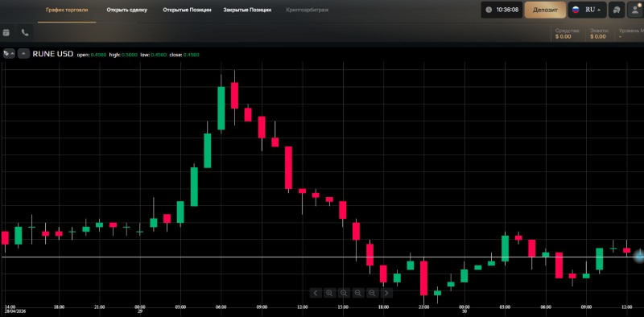
Task: Go to the Открытые Позиции tab
Action: [x=187, y=10]
